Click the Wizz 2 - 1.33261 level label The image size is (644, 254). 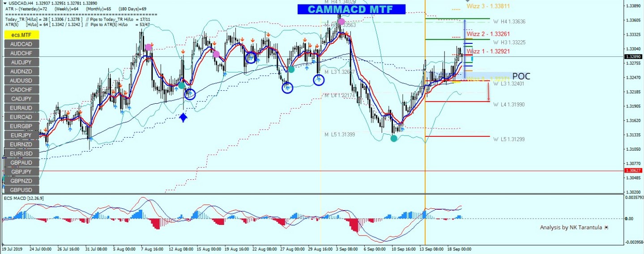(488, 34)
